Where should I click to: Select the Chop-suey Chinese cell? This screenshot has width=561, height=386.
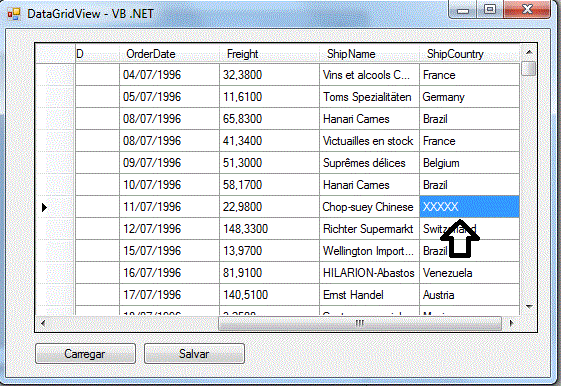(370, 207)
